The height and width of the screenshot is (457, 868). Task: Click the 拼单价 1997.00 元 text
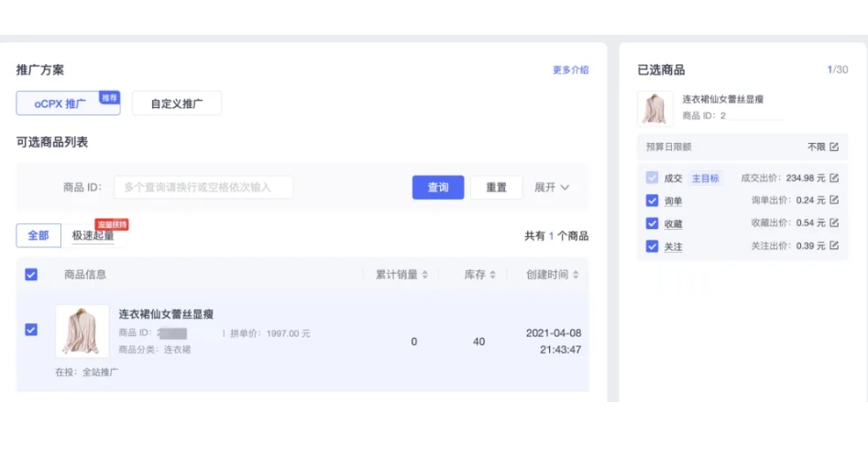(270, 333)
